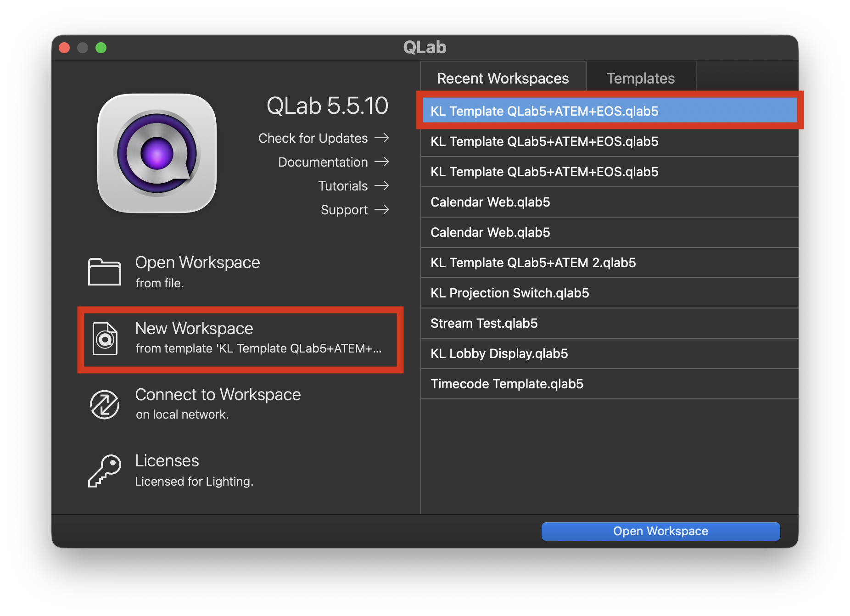
Task: Click the Licenses key icon
Action: click(x=105, y=470)
